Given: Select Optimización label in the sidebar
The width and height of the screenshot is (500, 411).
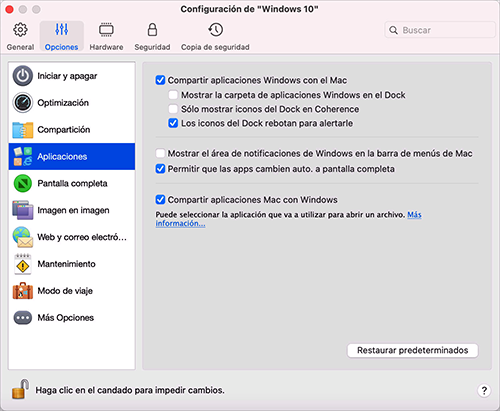Looking at the screenshot, I should pyautogui.click(x=63, y=103).
